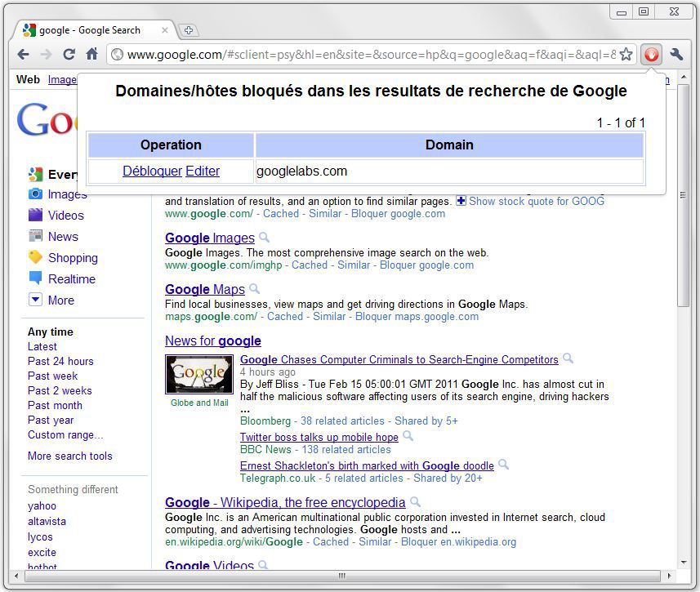
Task: Click the site icon in the address bar
Action: 117,55
